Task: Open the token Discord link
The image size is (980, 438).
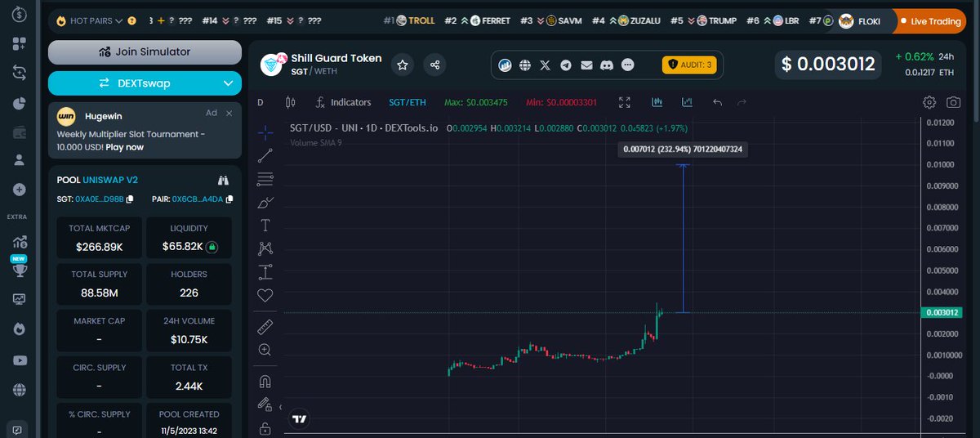Action: pyautogui.click(x=607, y=65)
